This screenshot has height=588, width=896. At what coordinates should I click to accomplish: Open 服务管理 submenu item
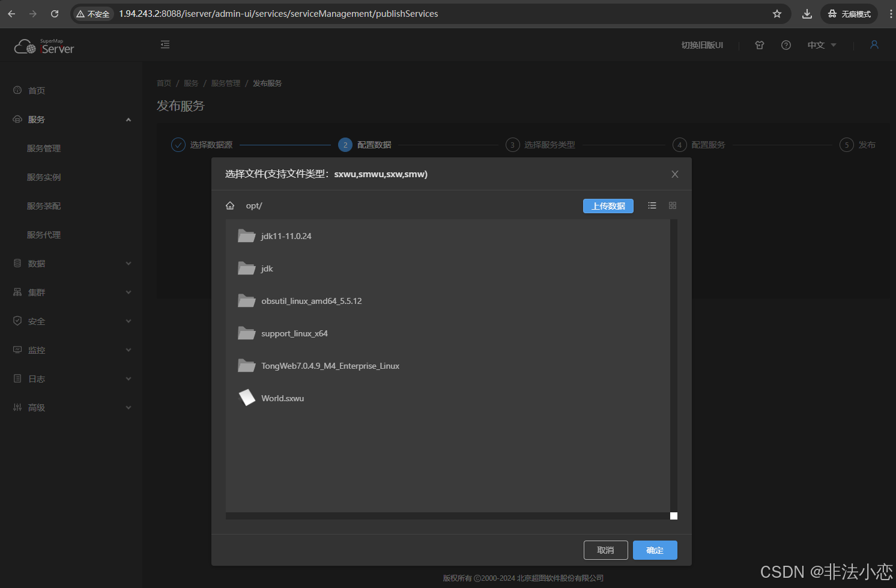pos(44,148)
